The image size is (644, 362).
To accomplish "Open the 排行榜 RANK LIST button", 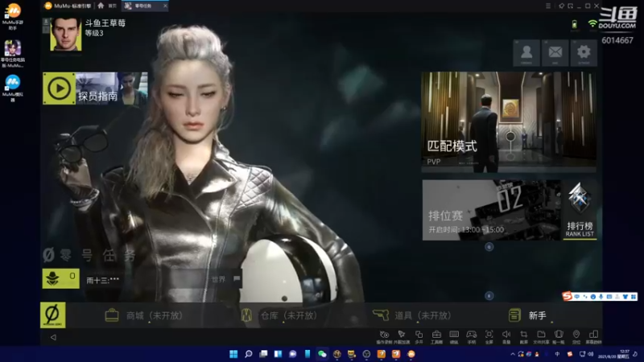I will (x=580, y=210).
